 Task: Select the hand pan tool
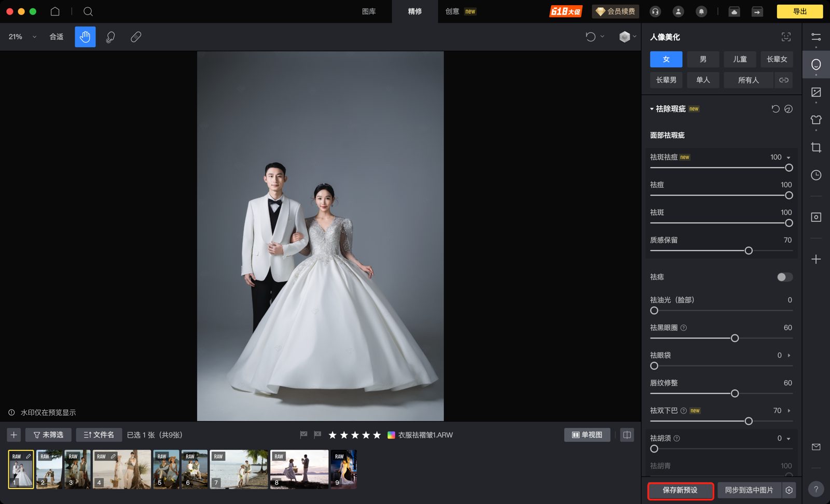pyautogui.click(x=85, y=37)
